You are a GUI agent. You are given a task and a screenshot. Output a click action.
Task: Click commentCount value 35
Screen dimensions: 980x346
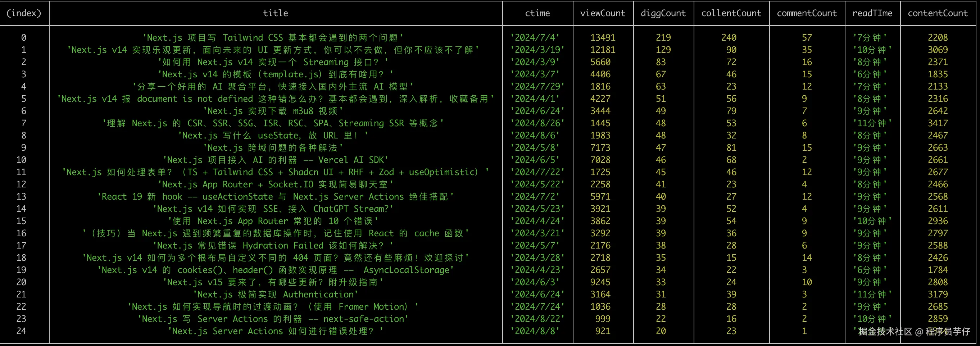(x=807, y=50)
